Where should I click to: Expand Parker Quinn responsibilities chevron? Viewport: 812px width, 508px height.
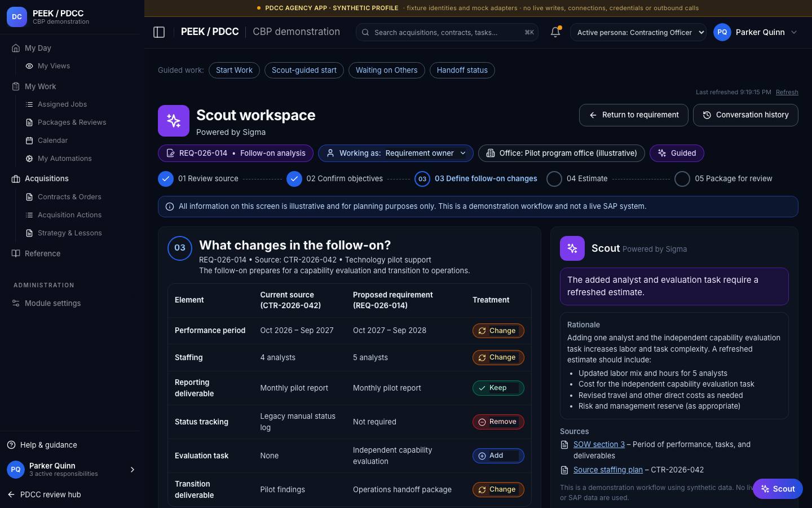pos(133,470)
